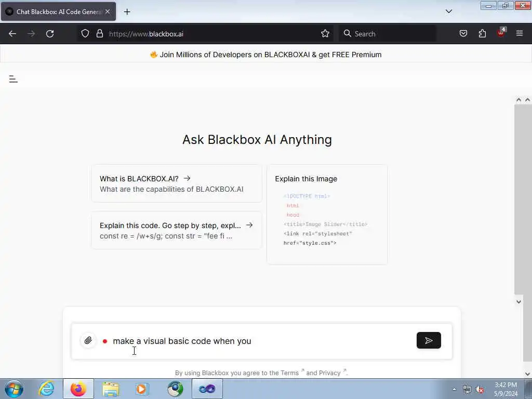Reload the page with the refresh icon

tap(50, 34)
